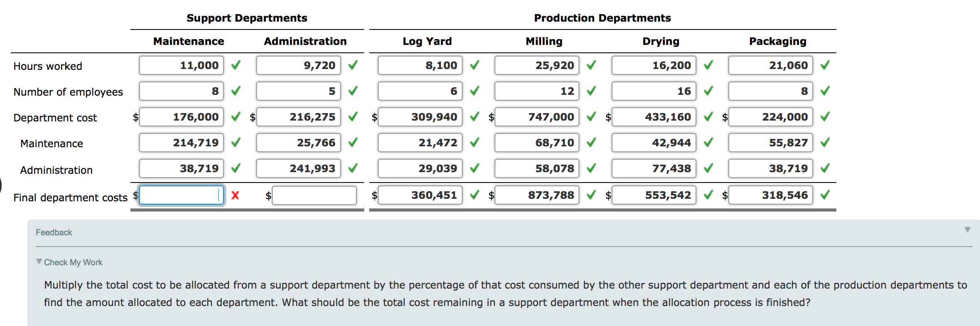Click the Support Departments header
The width and height of the screenshot is (980, 326).
[247, 18]
